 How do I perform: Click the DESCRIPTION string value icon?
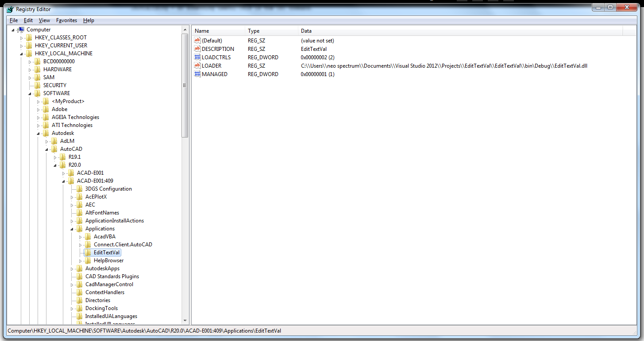pos(197,49)
